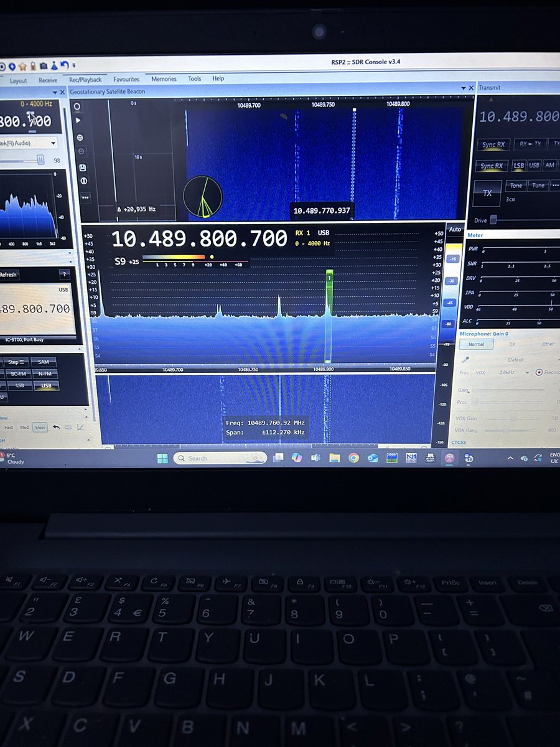Viewport: 560px width, 747px height.
Task: Click the taskbar Search box
Action: [220, 458]
